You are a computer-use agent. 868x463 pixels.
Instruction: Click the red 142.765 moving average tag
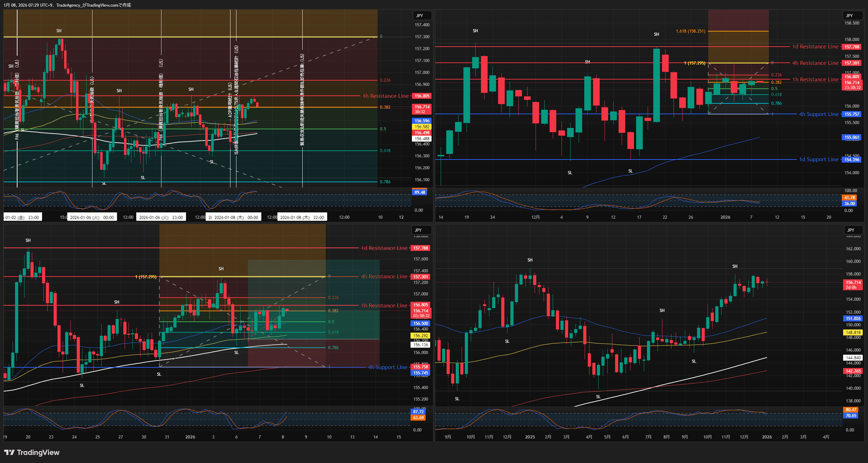pyautogui.click(x=853, y=371)
